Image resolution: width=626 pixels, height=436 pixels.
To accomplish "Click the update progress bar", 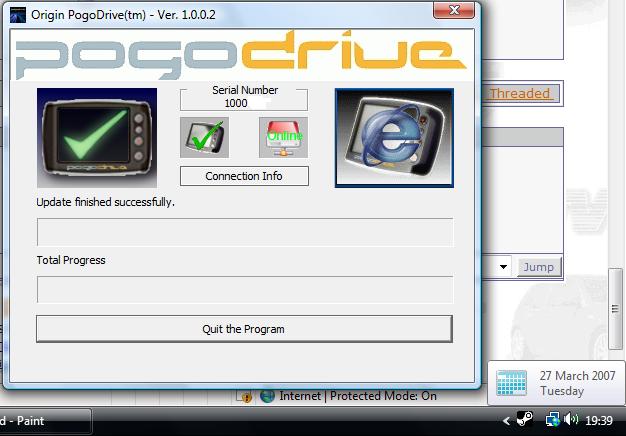I will click(245, 232).
